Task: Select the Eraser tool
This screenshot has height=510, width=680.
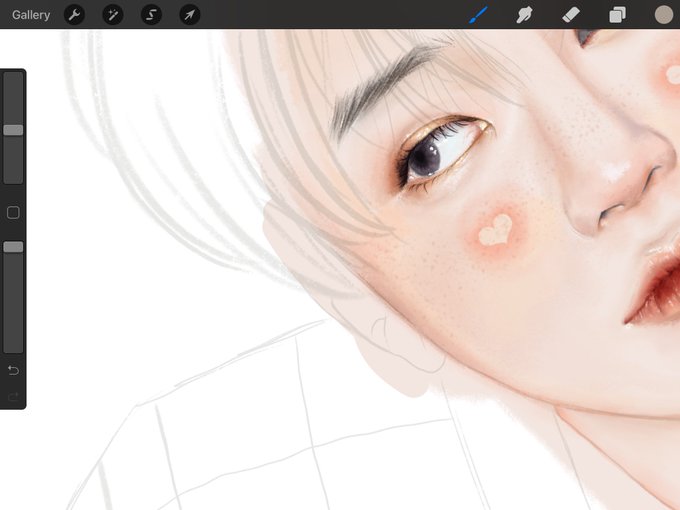Action: (571, 15)
